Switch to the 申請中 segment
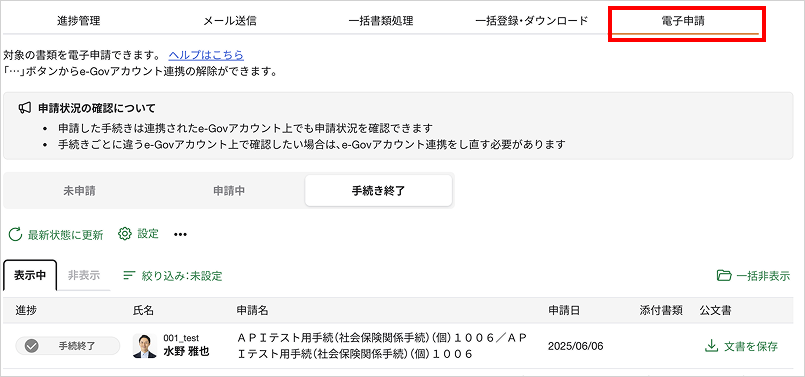The image size is (805, 377). (229, 191)
